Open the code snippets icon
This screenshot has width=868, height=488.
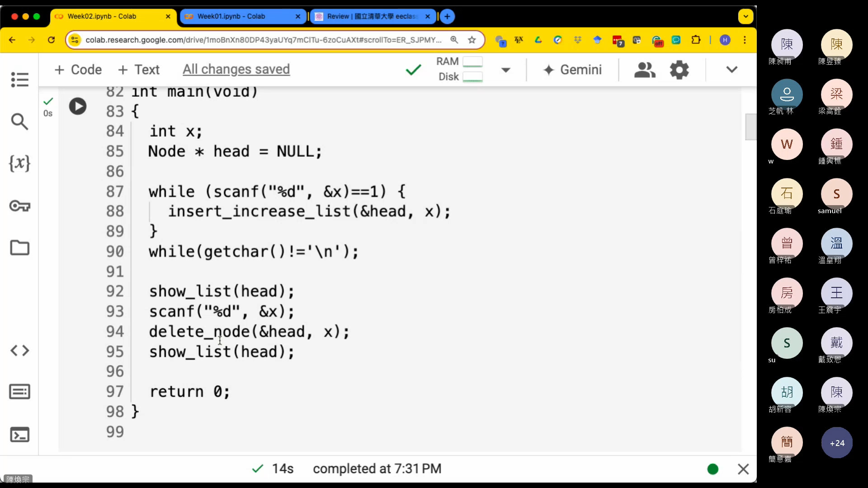coord(19,350)
